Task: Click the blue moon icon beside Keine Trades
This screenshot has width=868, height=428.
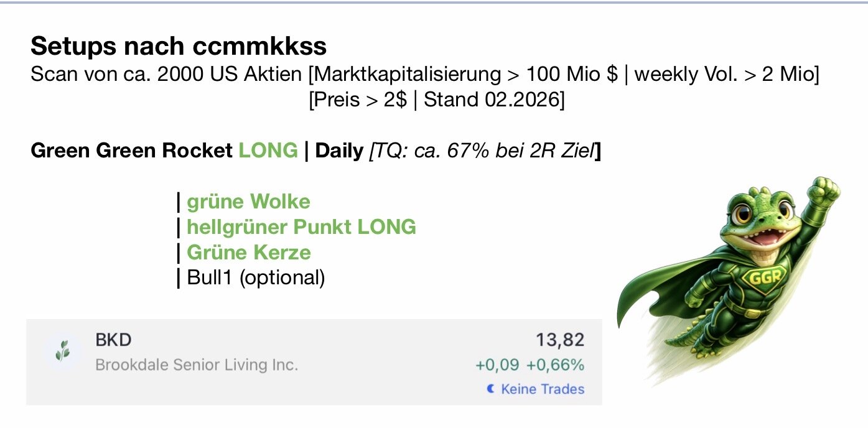Action: [x=491, y=389]
